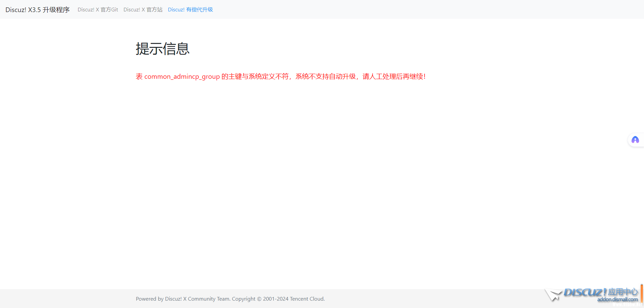Click the 请人工处理后再继续 error phrase
The image size is (644, 308).
pyautogui.click(x=392, y=77)
